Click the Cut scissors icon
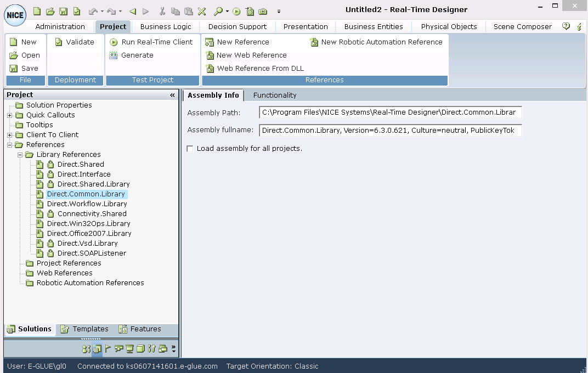 point(162,12)
